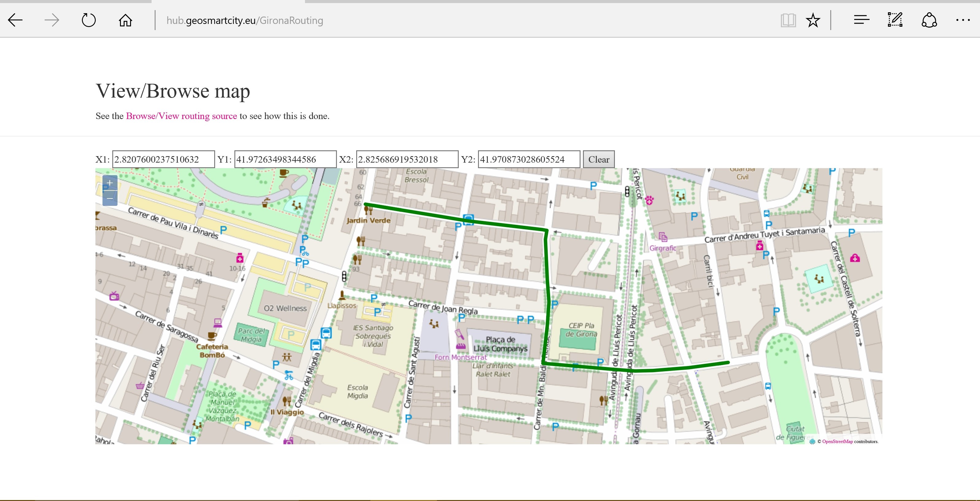The width and height of the screenshot is (980, 501).
Task: Open Make a Web Note tool
Action: [895, 20]
